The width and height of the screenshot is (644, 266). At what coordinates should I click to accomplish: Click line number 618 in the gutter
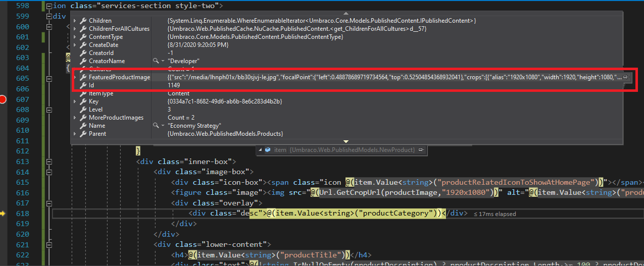tap(22, 214)
